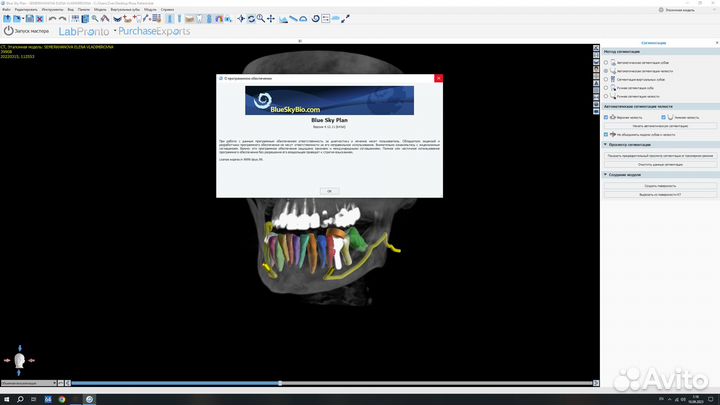Viewport: 720px width, 405px height.
Task: Click the diagonal line tool at toolbar end
Action: pos(345,19)
